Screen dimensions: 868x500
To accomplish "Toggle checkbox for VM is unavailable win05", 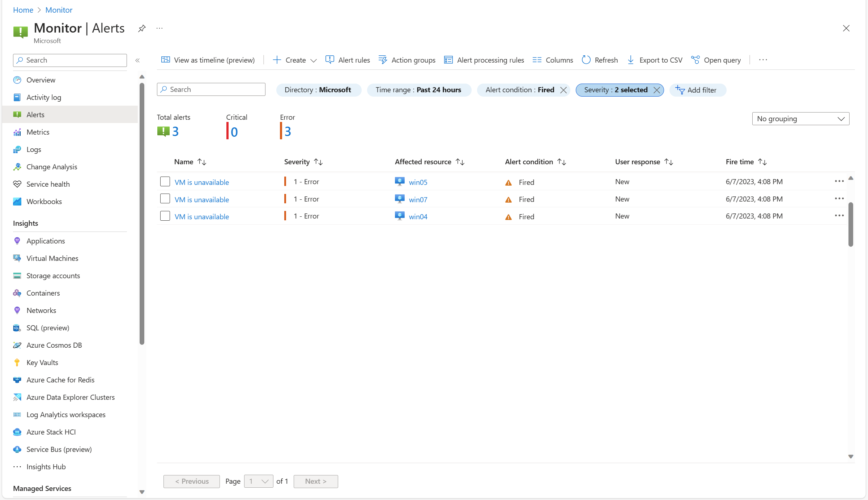I will pyautogui.click(x=165, y=181).
